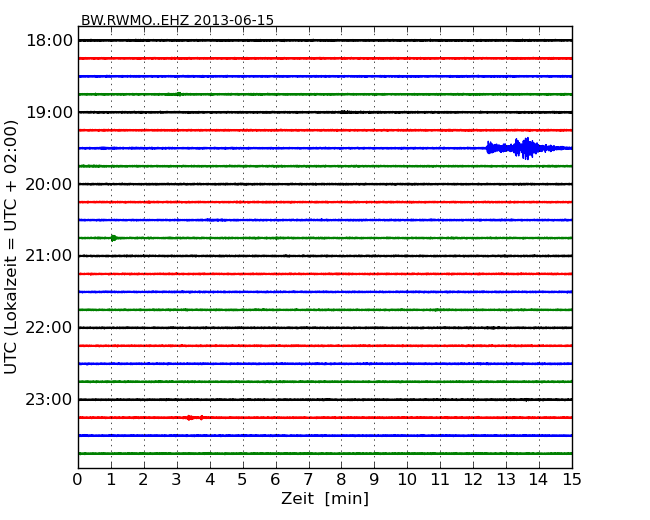Click x-axis tick label 12

pyautogui.click(x=473, y=480)
